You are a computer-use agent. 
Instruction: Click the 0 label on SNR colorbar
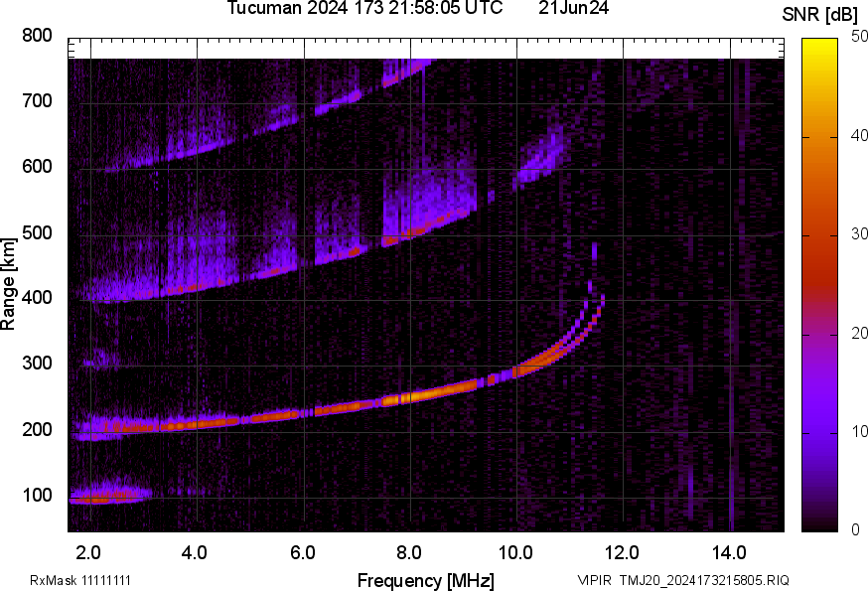(855, 530)
